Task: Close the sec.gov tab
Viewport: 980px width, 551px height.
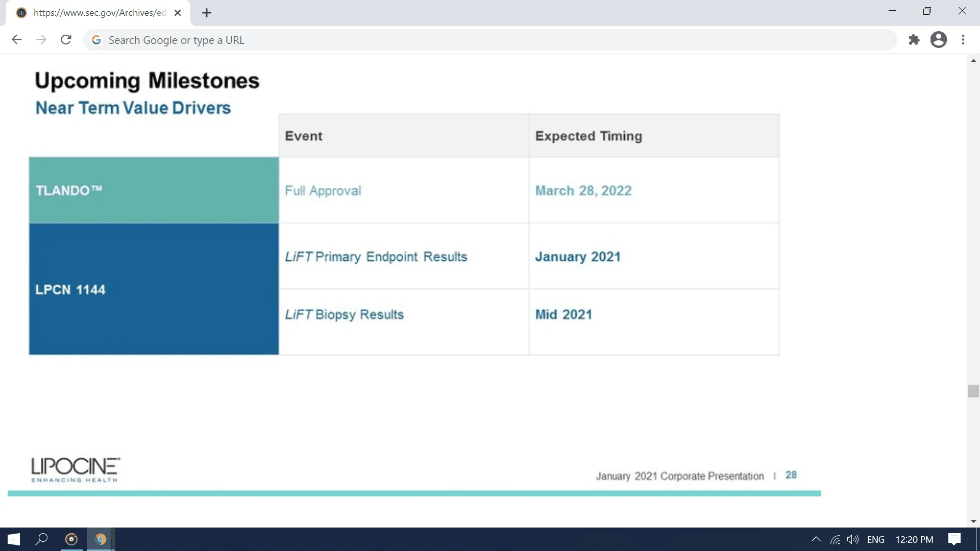Action: click(178, 13)
